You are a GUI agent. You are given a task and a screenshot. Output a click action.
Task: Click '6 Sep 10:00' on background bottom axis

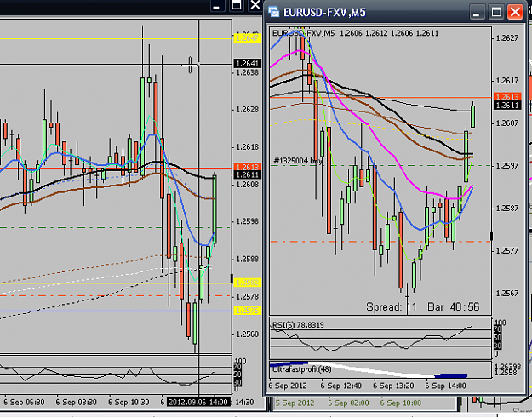(x=400, y=403)
